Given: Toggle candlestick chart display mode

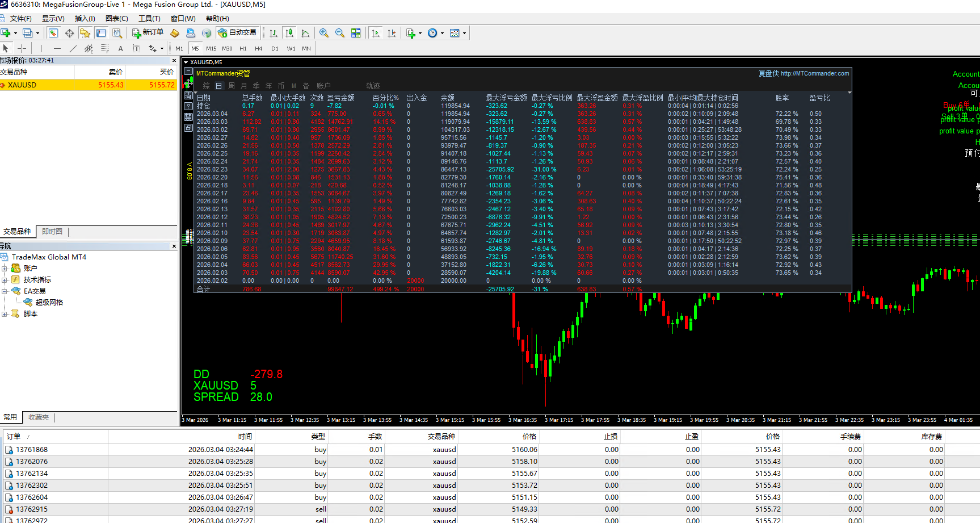Looking at the screenshot, I should coord(289,33).
